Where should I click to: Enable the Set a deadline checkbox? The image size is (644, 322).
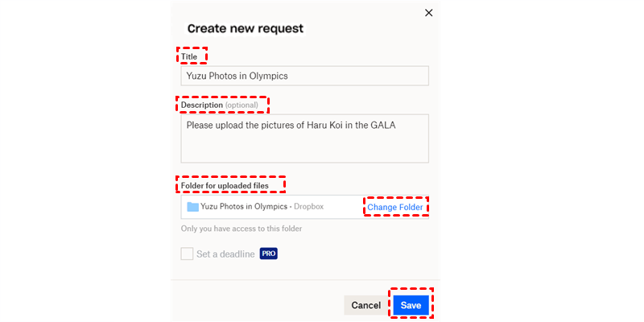click(x=187, y=254)
